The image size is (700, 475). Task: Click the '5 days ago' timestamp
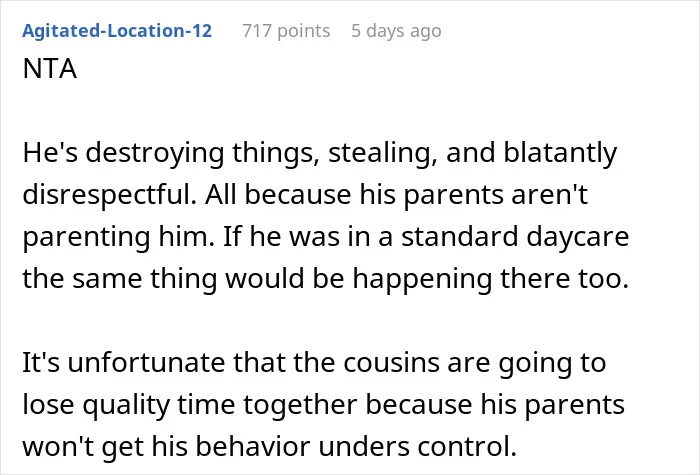(396, 31)
